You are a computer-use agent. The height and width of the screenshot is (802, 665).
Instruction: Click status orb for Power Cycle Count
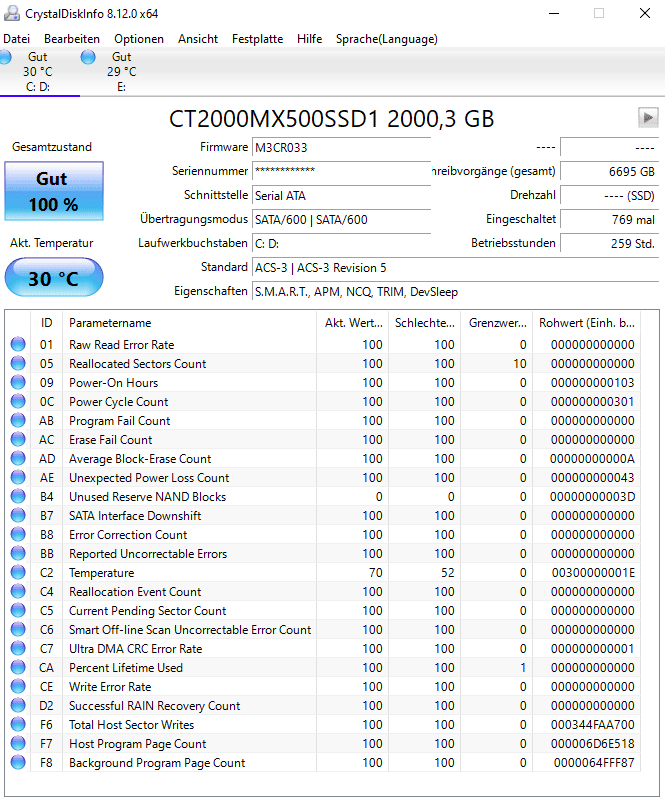(x=18, y=401)
